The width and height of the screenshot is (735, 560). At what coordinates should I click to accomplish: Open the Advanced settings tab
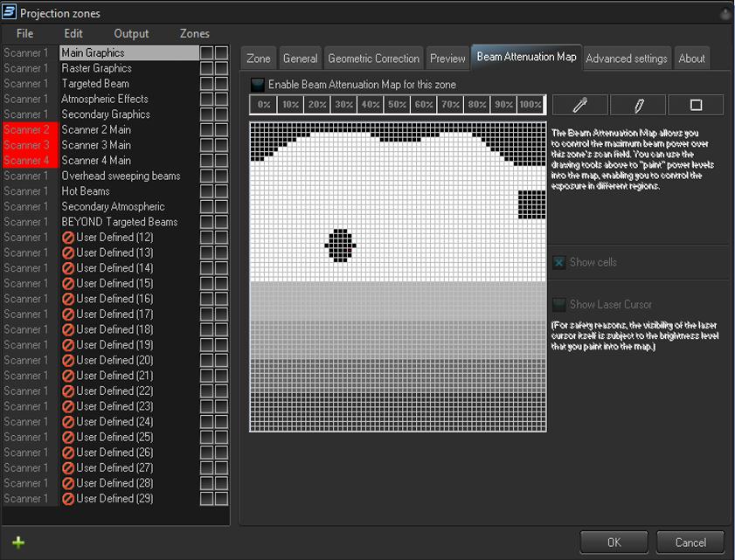(x=626, y=59)
